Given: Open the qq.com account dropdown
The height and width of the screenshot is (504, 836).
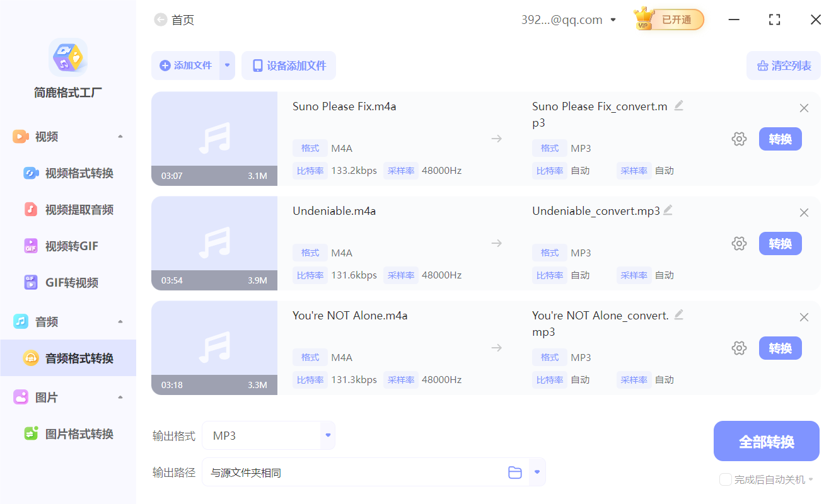Looking at the screenshot, I should coord(613,20).
